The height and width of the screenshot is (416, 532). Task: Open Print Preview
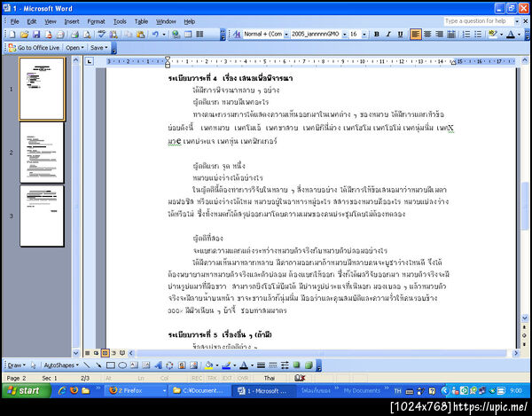(87, 35)
